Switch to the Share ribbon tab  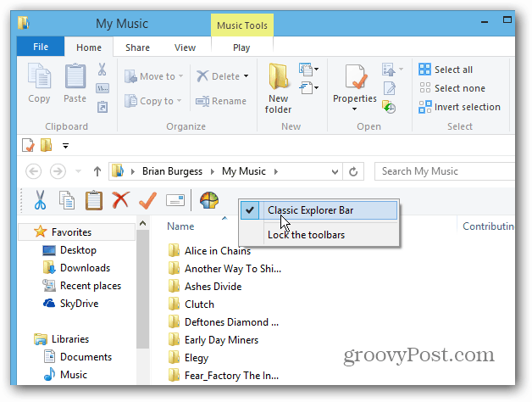click(137, 47)
